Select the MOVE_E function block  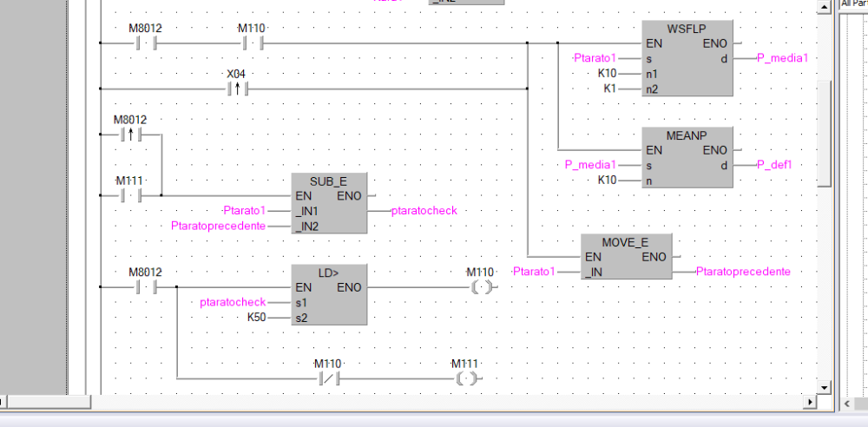(625, 256)
